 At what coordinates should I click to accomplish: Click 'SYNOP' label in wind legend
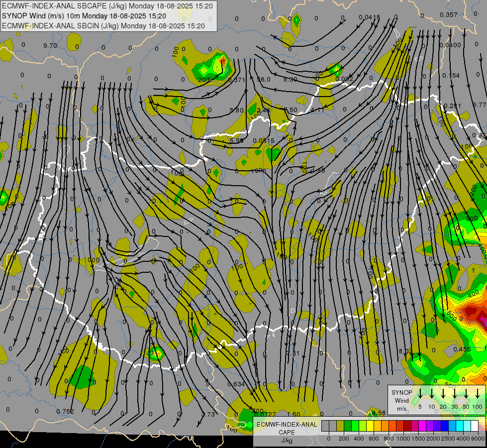(x=401, y=393)
